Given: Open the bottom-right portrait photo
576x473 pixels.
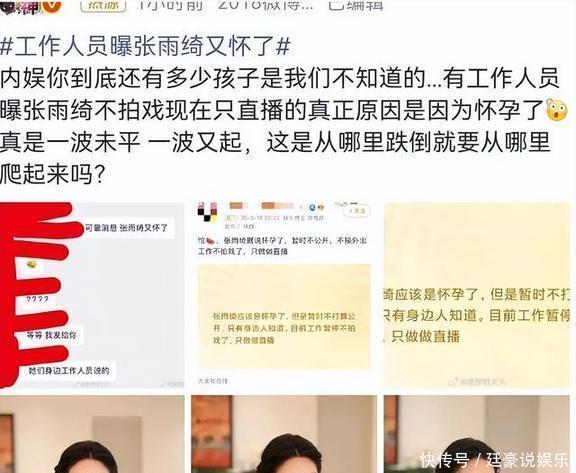Looking at the screenshot, I should tap(477, 434).
